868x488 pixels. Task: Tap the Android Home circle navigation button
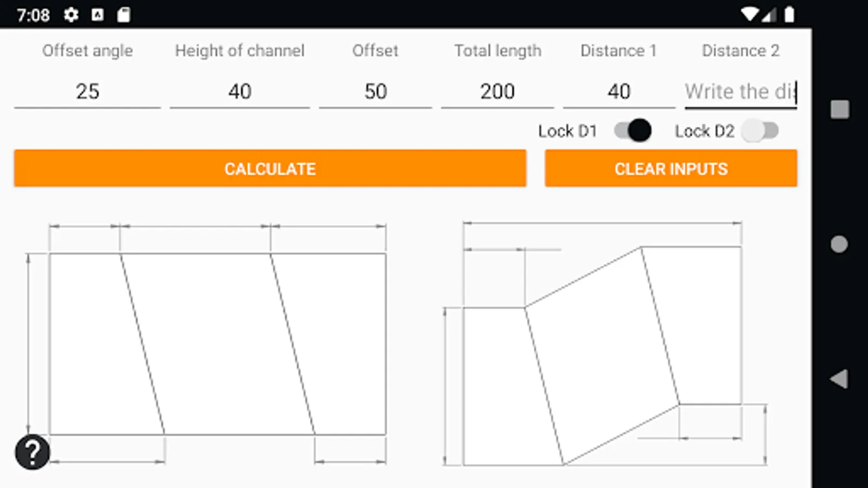[x=839, y=245]
